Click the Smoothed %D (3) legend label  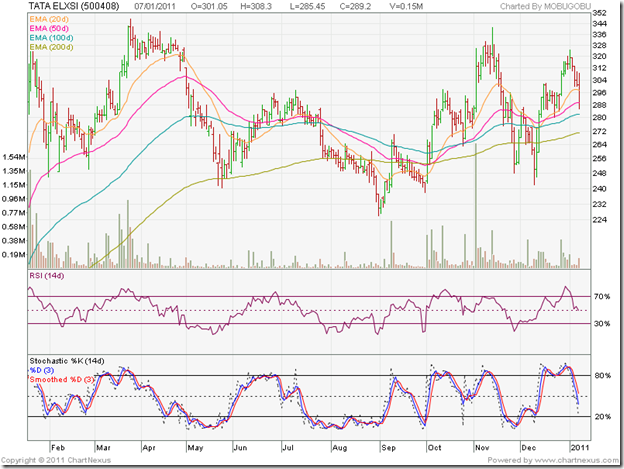[62, 379]
